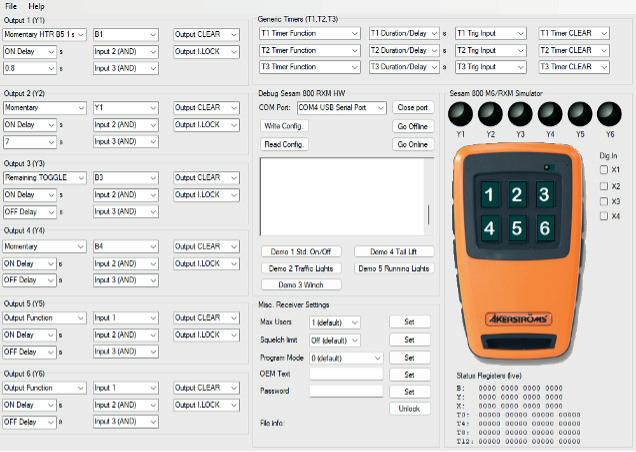This screenshot has width=636, height=452.
Task: Enable the X2 digital input checkbox
Action: tap(604, 186)
